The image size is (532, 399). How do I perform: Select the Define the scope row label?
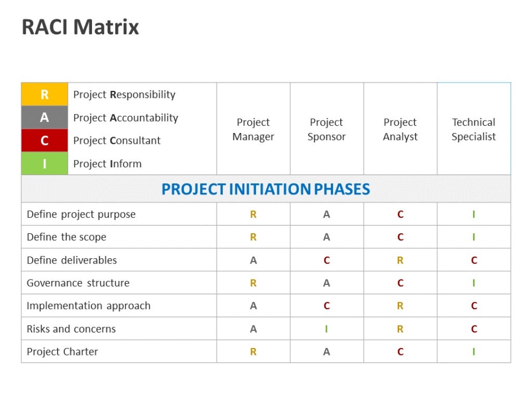point(66,237)
